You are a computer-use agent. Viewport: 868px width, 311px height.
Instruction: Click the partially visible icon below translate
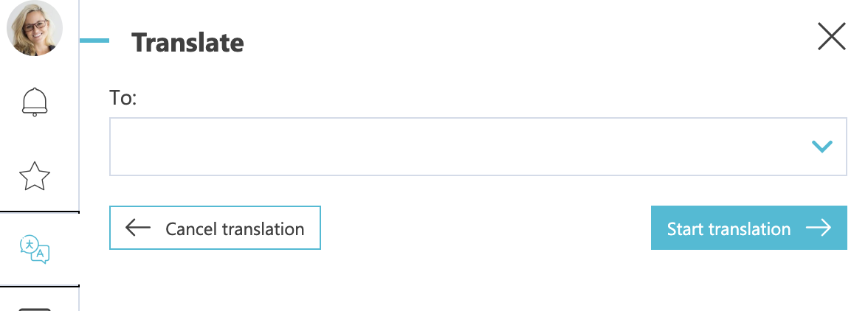(34, 309)
